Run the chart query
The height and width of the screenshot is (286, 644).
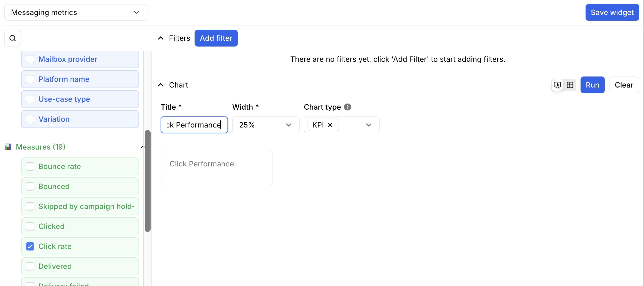[x=592, y=85]
